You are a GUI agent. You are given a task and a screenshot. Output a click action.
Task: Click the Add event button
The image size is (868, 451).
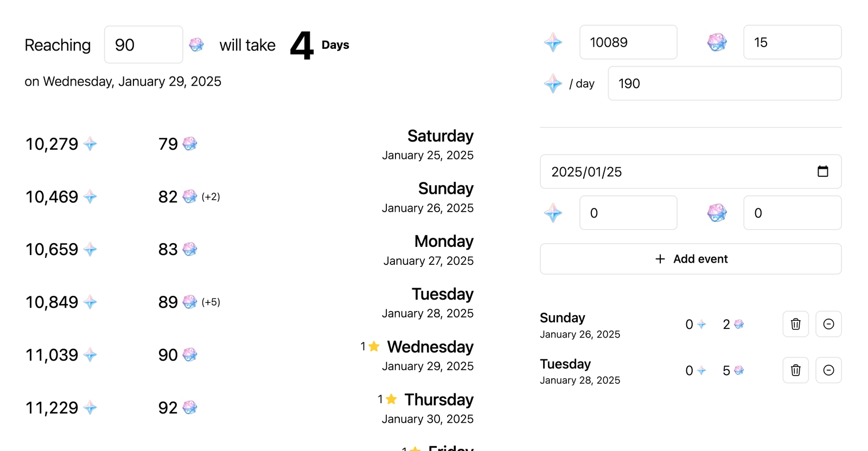click(691, 259)
